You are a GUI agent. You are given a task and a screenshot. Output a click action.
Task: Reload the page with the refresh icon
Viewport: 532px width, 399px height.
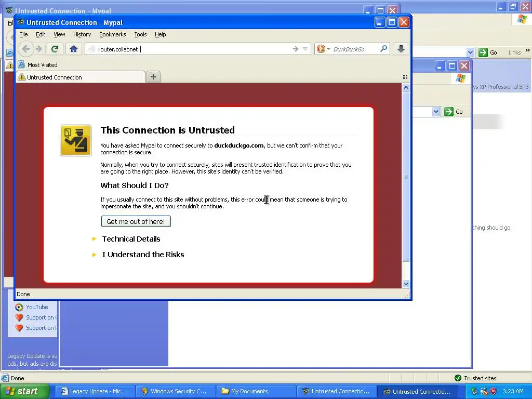click(x=55, y=49)
